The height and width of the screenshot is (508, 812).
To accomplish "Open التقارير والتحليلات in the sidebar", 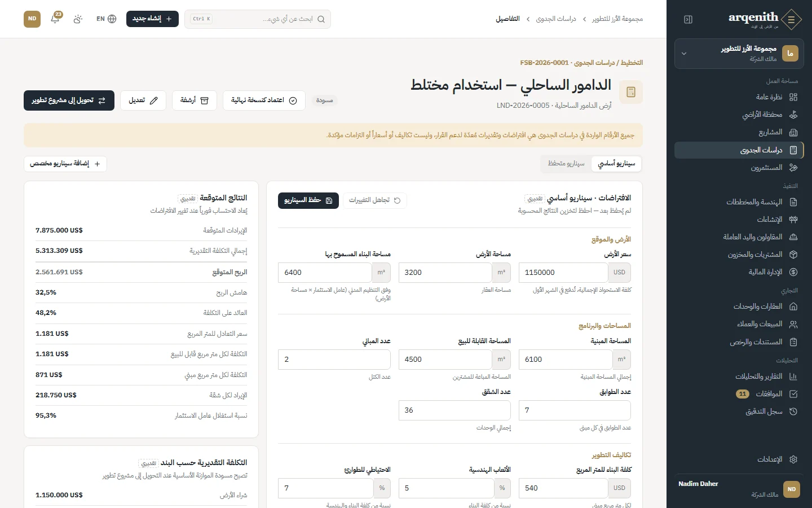I will tap(739, 376).
